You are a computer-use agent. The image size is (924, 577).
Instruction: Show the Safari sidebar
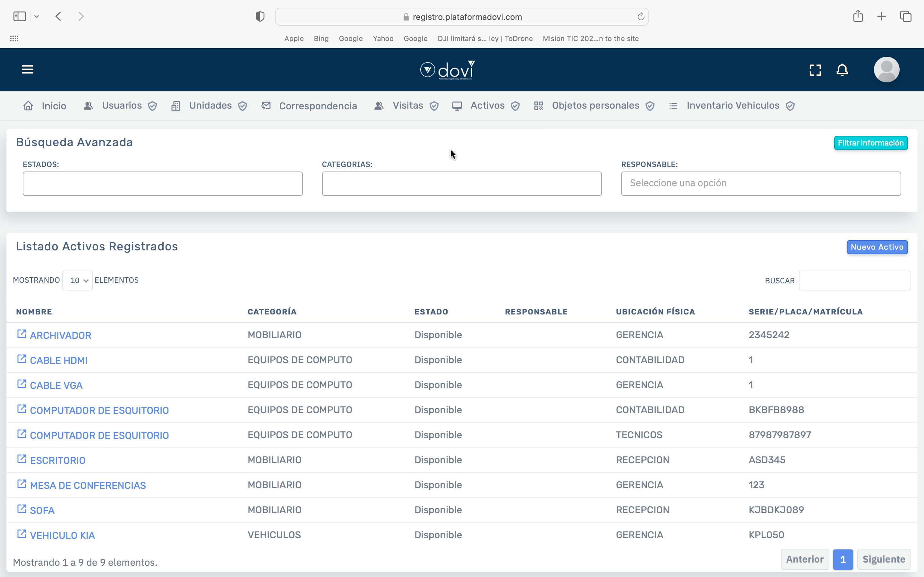pos(20,16)
